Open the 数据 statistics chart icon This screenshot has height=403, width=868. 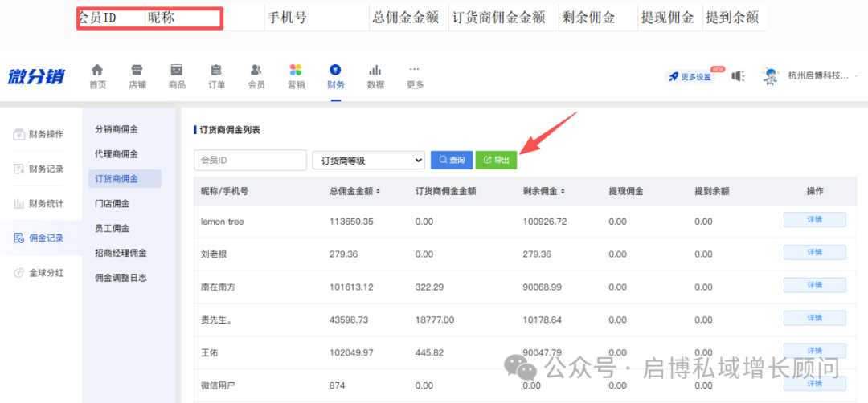(375, 71)
